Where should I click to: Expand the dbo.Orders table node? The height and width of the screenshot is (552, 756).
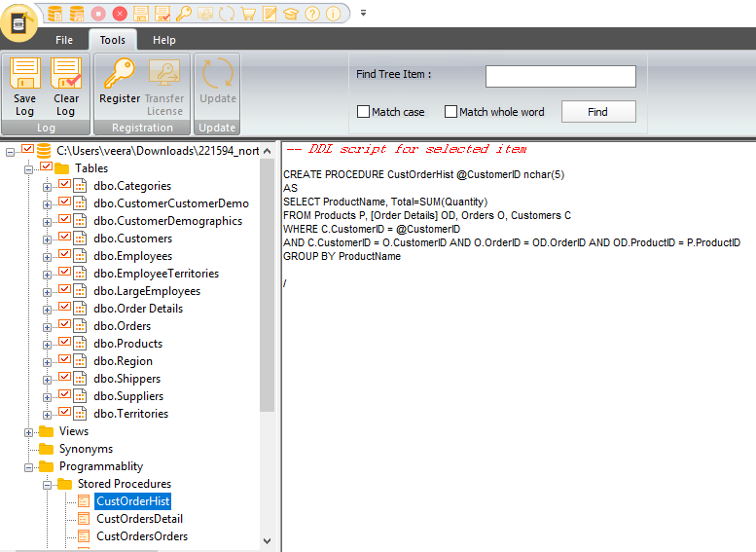pos(47,326)
